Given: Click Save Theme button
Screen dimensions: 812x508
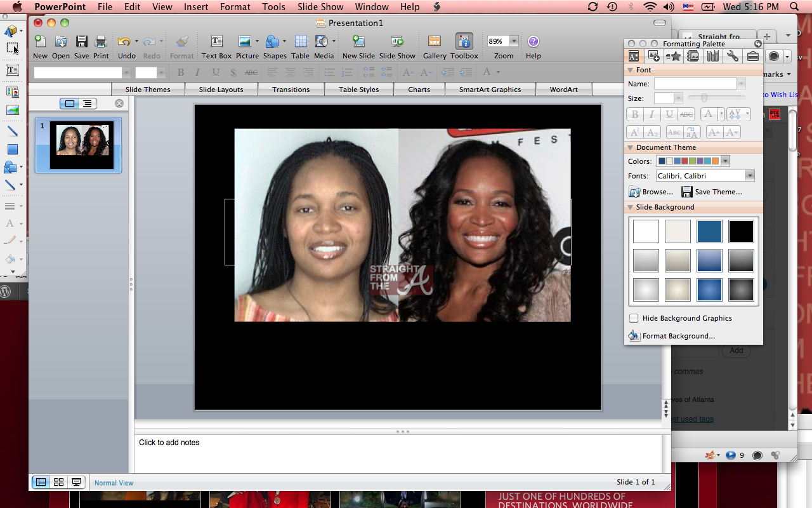Looking at the screenshot, I should [x=712, y=192].
